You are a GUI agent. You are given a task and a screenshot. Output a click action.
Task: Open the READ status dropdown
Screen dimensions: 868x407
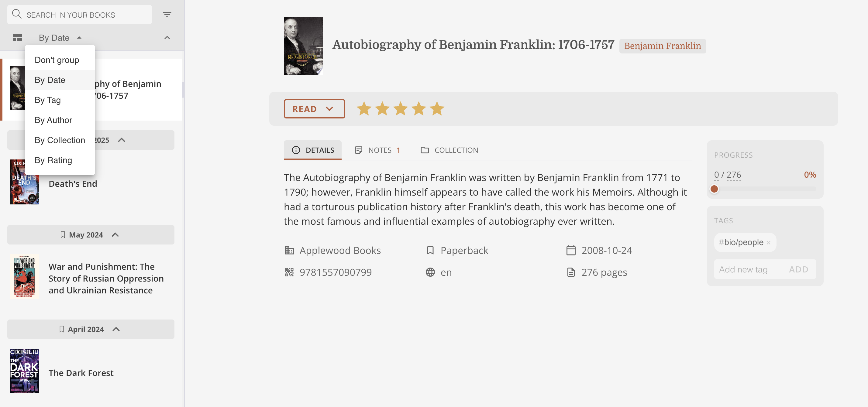tap(314, 108)
